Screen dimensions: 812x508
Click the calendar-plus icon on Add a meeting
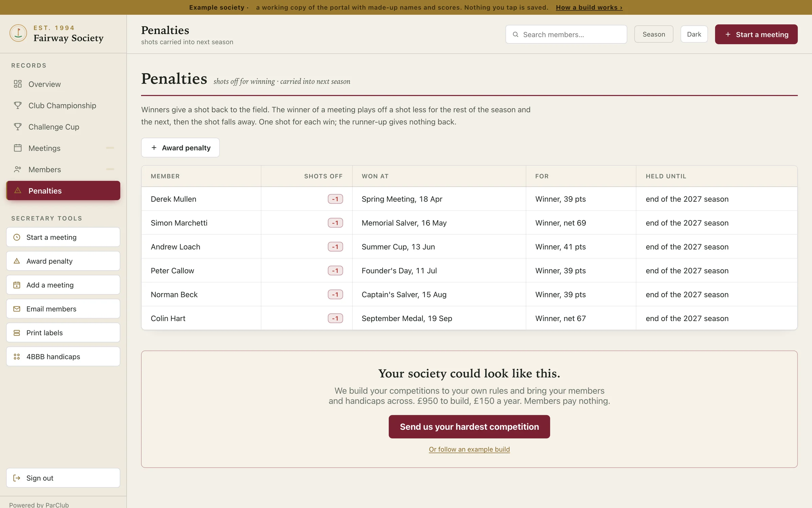point(17,285)
